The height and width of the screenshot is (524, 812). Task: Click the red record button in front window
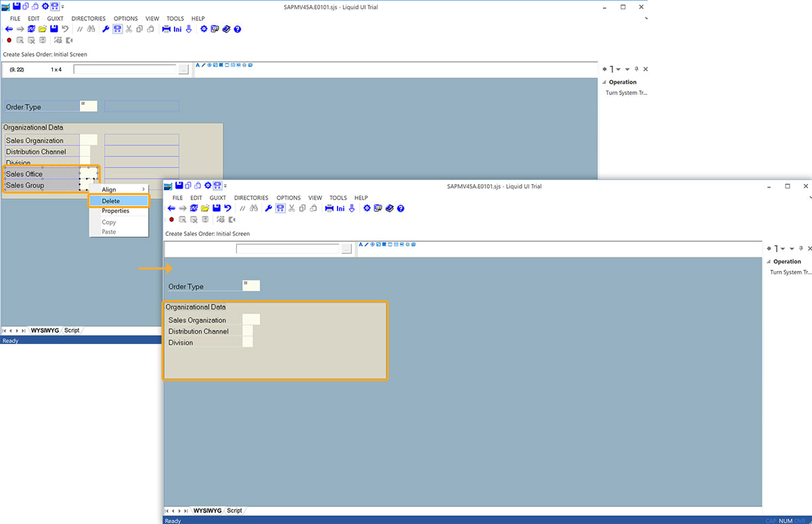click(x=171, y=219)
